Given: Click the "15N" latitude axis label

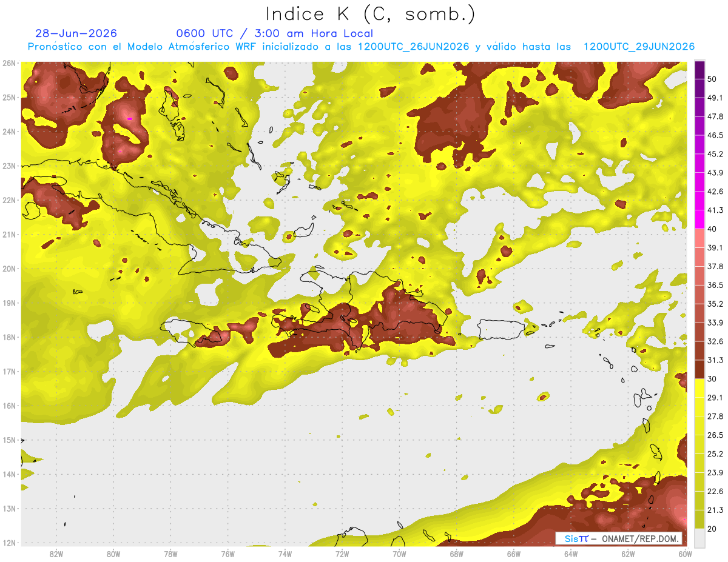Looking at the screenshot, I should 8,440.
